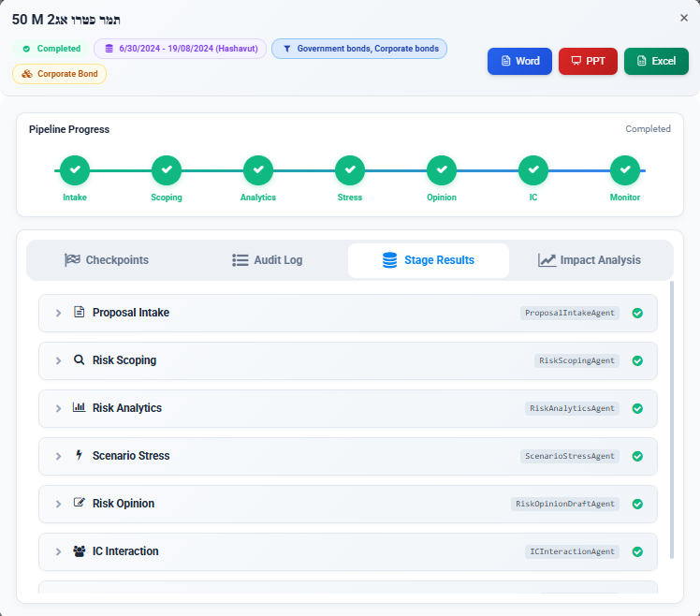Click the date range Hashavut badge
This screenshot has height=616, width=700.
coord(180,49)
